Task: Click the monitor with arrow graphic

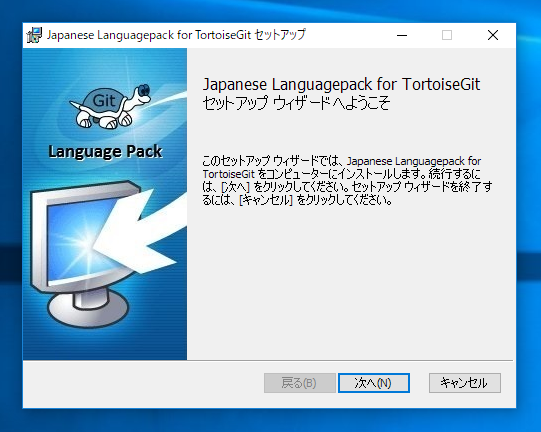Action: 107,254
